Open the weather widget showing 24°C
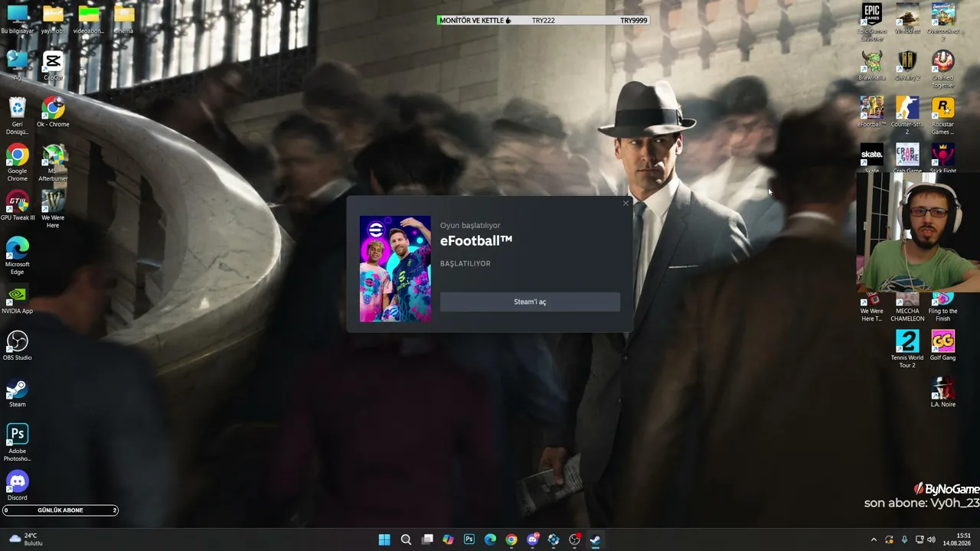The image size is (980, 551). [x=25, y=540]
